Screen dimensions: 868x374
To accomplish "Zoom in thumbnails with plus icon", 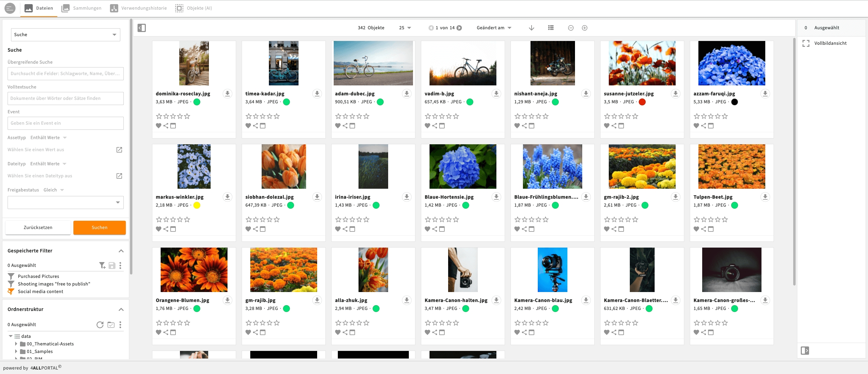I will tap(585, 28).
